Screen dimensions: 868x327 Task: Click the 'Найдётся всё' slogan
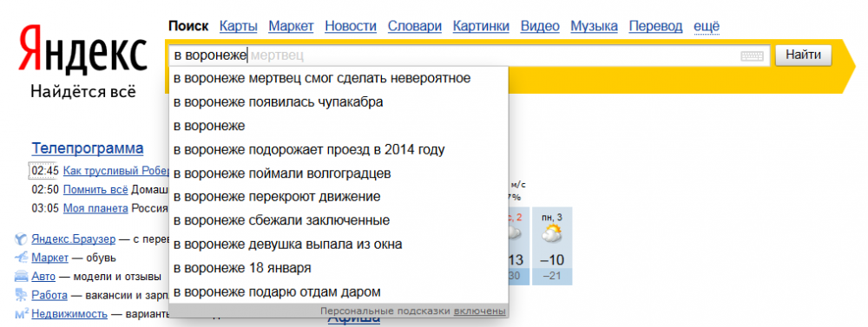83,91
